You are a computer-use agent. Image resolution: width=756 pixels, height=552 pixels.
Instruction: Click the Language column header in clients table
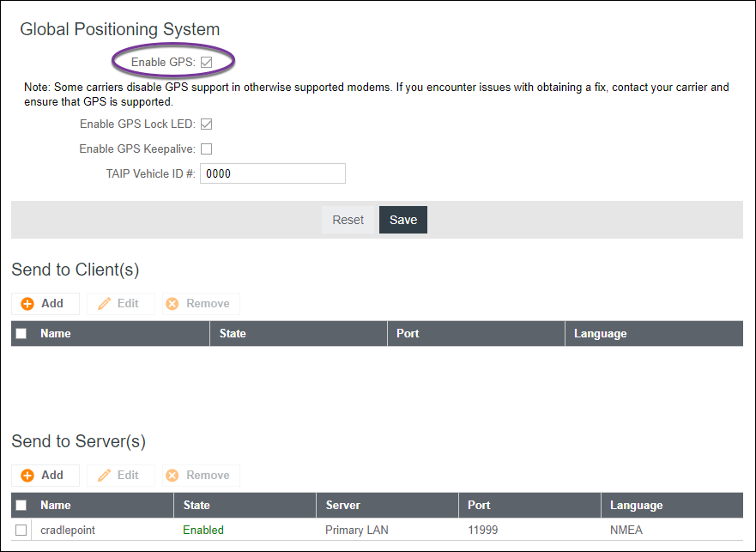click(x=600, y=334)
